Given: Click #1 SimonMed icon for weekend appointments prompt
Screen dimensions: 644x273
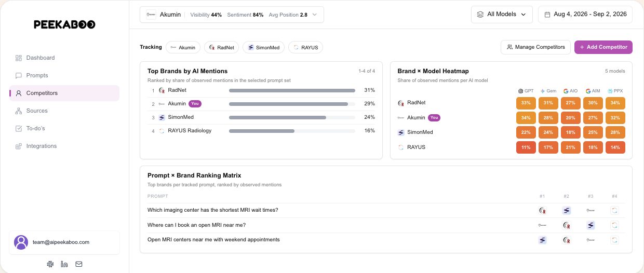Looking at the screenshot, I should [542, 240].
